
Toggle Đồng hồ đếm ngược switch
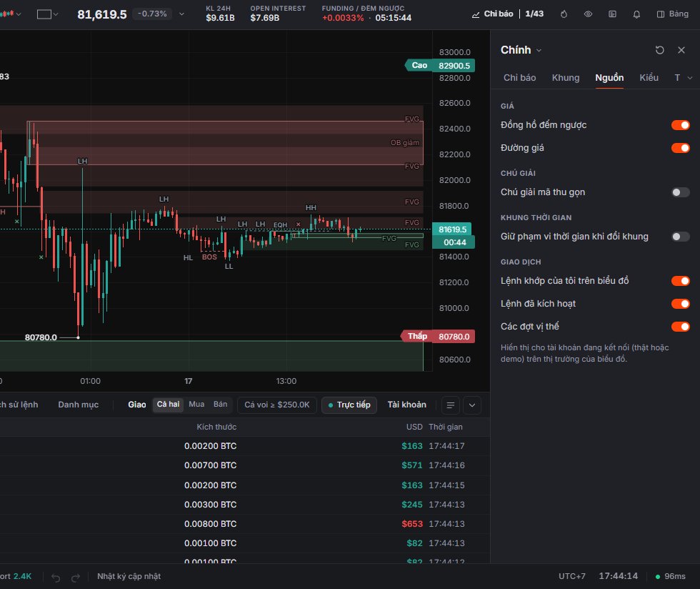pyautogui.click(x=680, y=125)
